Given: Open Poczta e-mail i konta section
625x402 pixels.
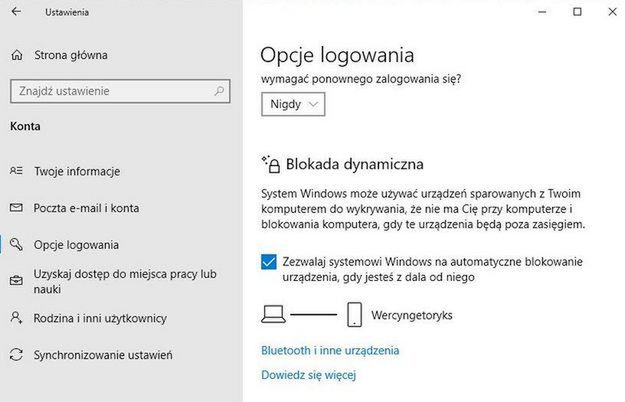Looking at the screenshot, I should coord(86,208).
